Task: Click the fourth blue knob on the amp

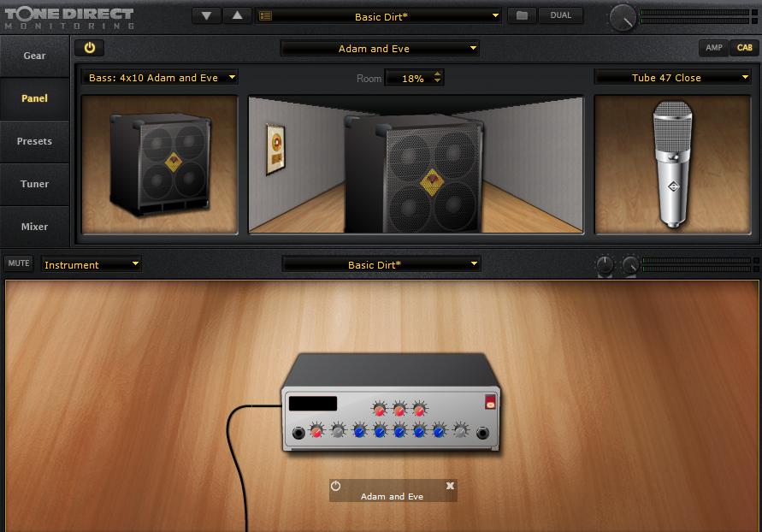Action: click(x=419, y=430)
